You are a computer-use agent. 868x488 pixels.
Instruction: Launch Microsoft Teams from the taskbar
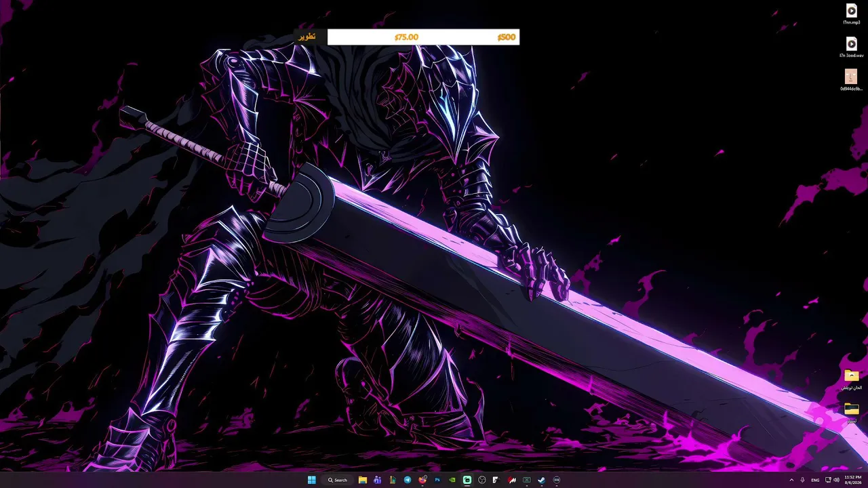[x=378, y=480]
